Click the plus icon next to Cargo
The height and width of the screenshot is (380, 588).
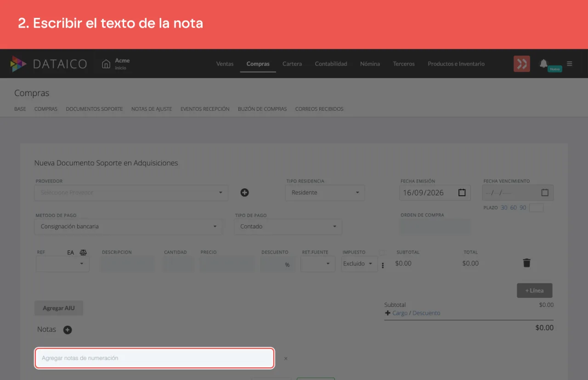388,313
